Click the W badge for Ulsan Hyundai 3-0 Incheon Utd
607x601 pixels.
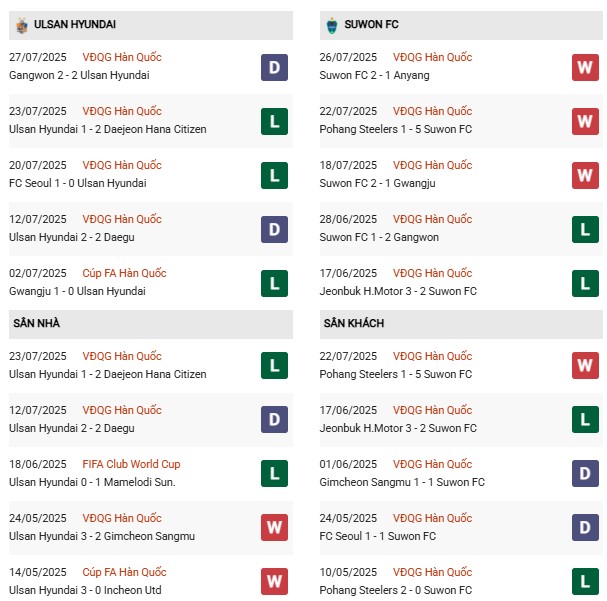(274, 582)
